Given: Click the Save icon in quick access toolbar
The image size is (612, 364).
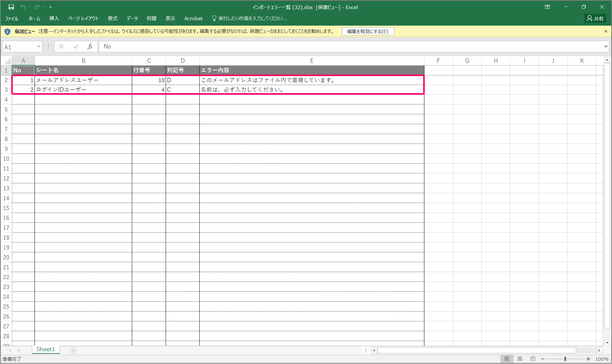Looking at the screenshot, I should [x=11, y=7].
